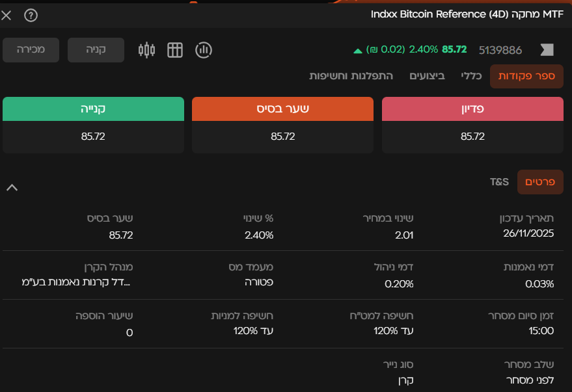Close the Indxx Bitcoin Reference panel

pos(7,15)
